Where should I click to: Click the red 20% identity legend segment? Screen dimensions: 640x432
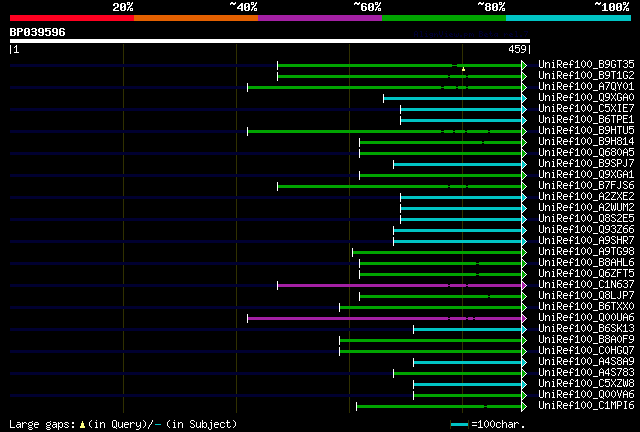(x=72, y=18)
